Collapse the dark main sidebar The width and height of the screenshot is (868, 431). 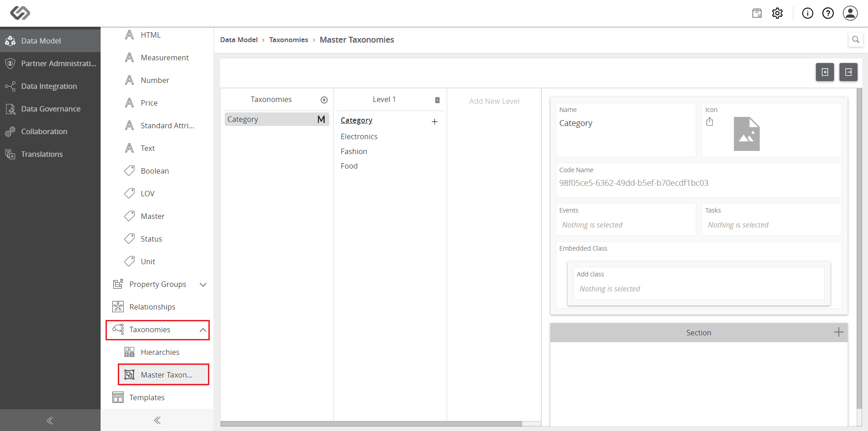[50, 420]
